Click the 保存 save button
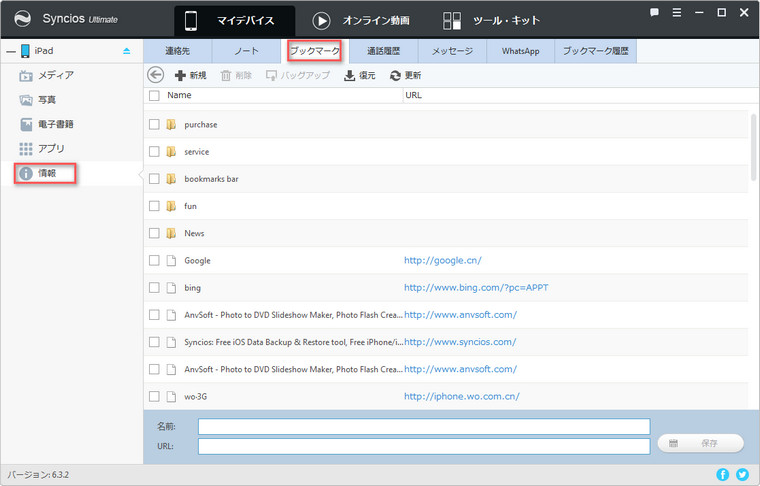Screen dimensions: 760x486 (700, 443)
